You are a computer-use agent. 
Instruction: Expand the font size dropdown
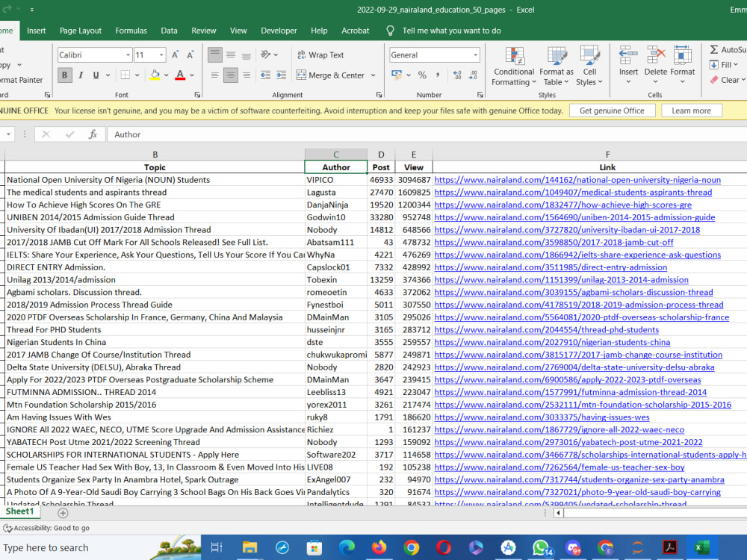[161, 55]
